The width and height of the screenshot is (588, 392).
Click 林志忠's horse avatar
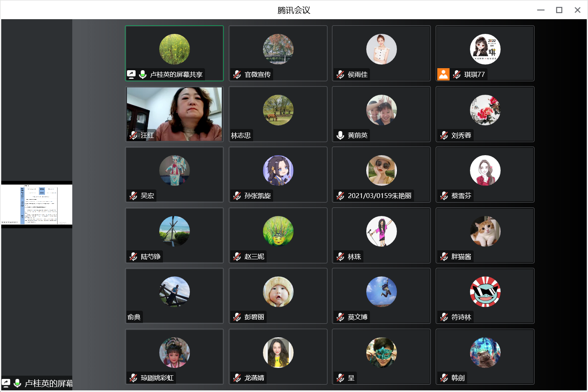pos(278,110)
